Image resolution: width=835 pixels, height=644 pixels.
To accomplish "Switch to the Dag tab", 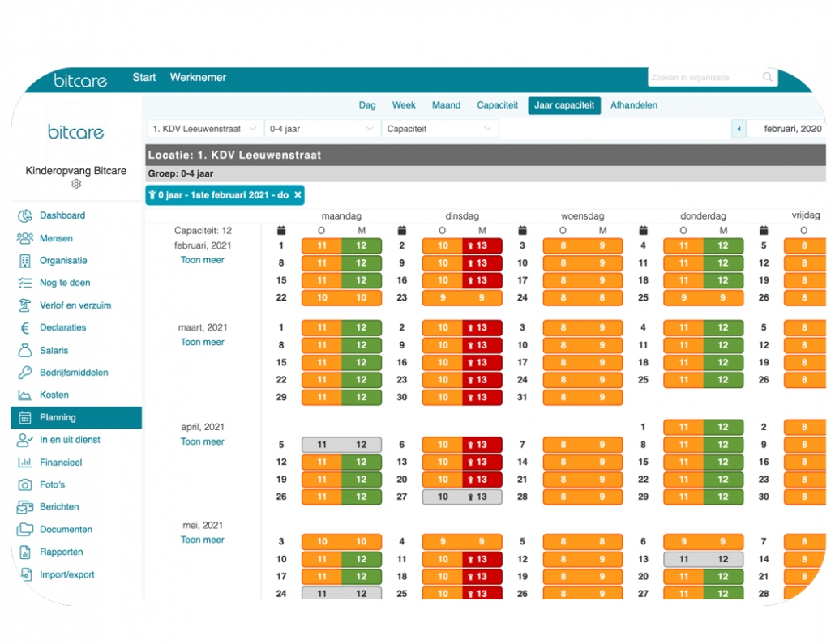I will (367, 105).
